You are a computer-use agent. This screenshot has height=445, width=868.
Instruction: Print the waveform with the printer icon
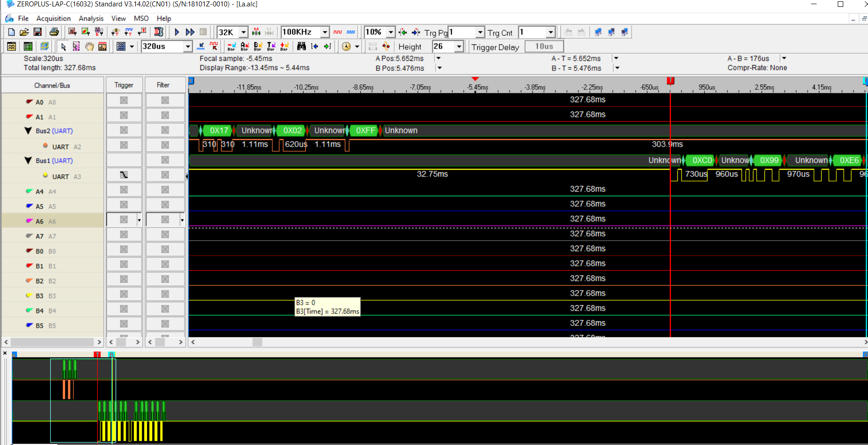click(x=54, y=32)
